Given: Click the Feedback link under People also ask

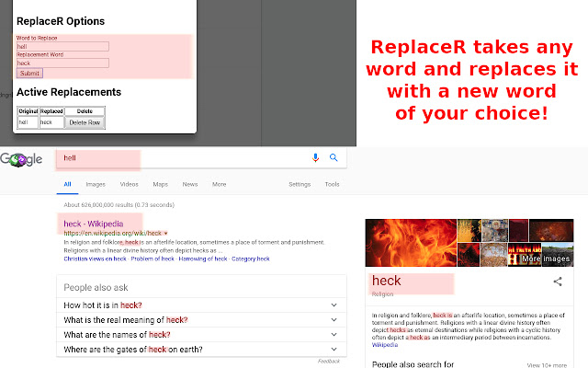Looking at the screenshot, I should [x=329, y=362].
